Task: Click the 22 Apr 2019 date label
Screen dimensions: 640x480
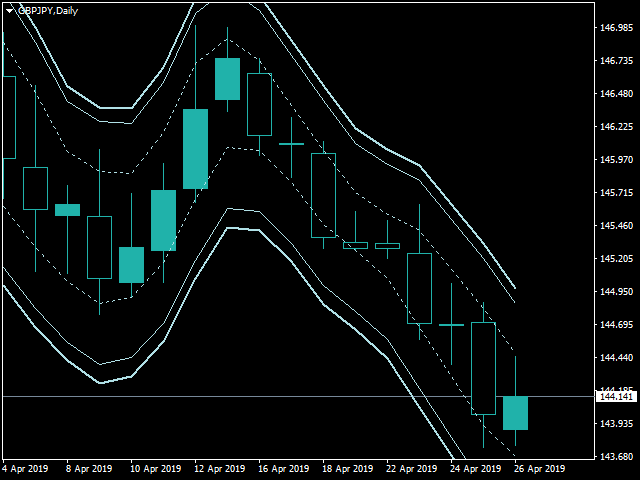Action: click(x=412, y=469)
